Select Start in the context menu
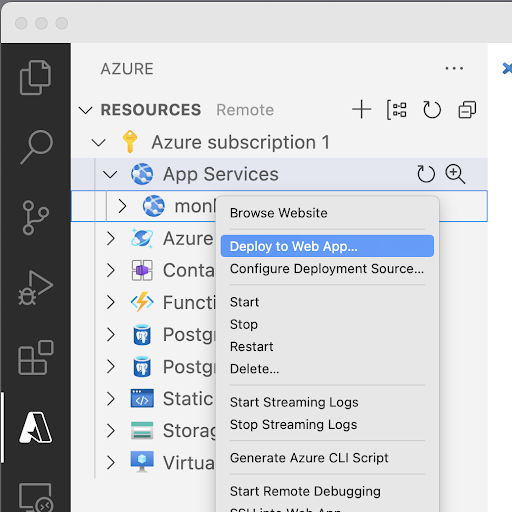Viewport: 512px width, 512px height. pos(327,302)
